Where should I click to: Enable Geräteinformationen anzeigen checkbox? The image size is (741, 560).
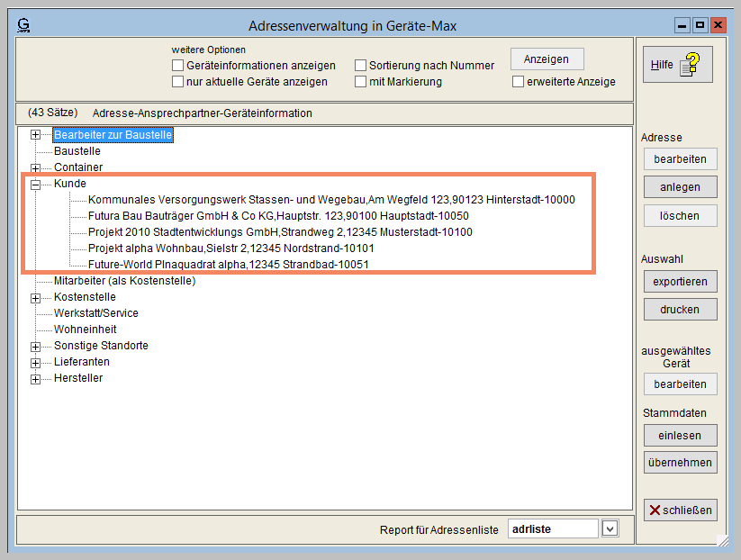click(178, 66)
